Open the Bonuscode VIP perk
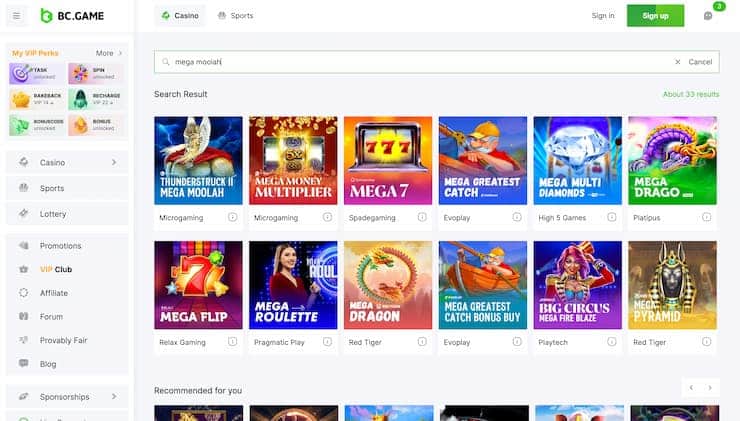Screen dimensions: 740x421 (37, 125)
